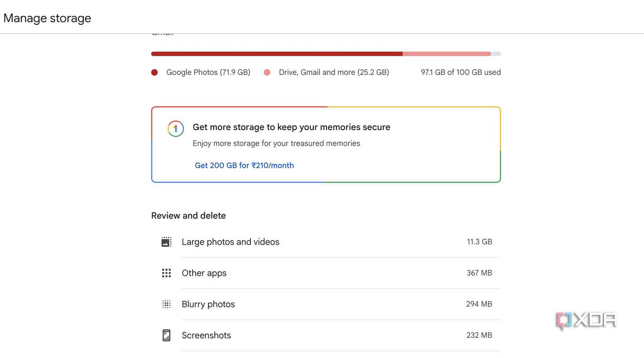Click the Blurry photos icon
Image resolution: width=644 pixels, height=358 pixels.
(x=166, y=304)
